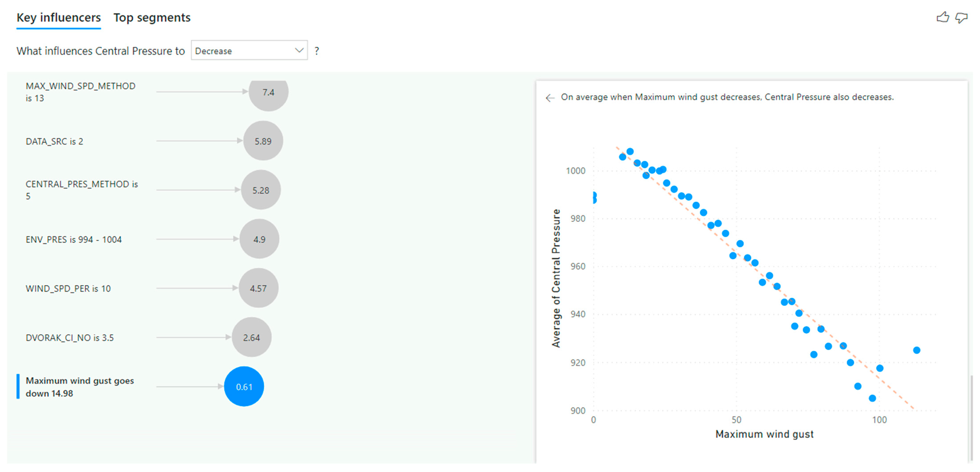980x472 pixels.
Task: Select the DATA_SRC is 2 influencer
Action: tap(54, 141)
